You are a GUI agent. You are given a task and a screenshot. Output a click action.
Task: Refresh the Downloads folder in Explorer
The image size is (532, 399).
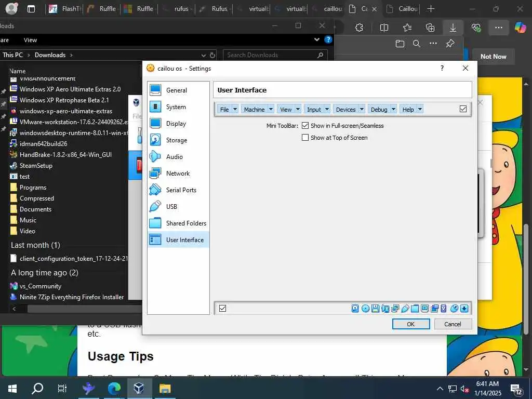(212, 55)
